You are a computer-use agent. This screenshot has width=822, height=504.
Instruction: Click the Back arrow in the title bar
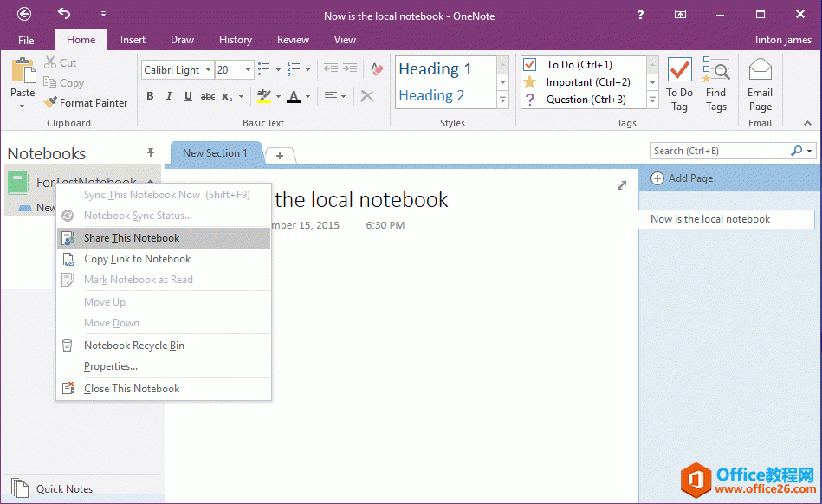24,14
